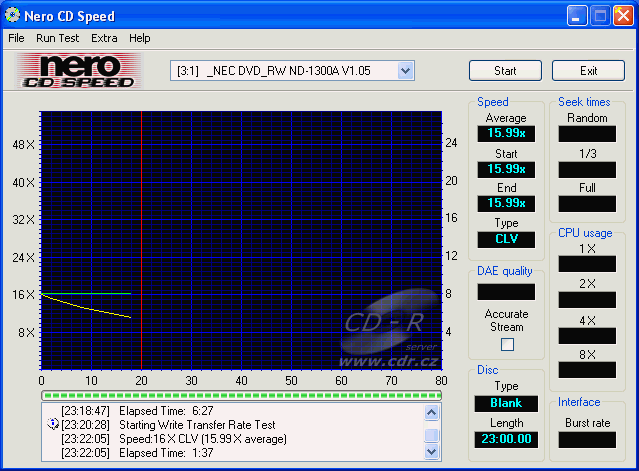Click the disc length 23:00.00 value
The width and height of the screenshot is (639, 471).
click(x=506, y=439)
